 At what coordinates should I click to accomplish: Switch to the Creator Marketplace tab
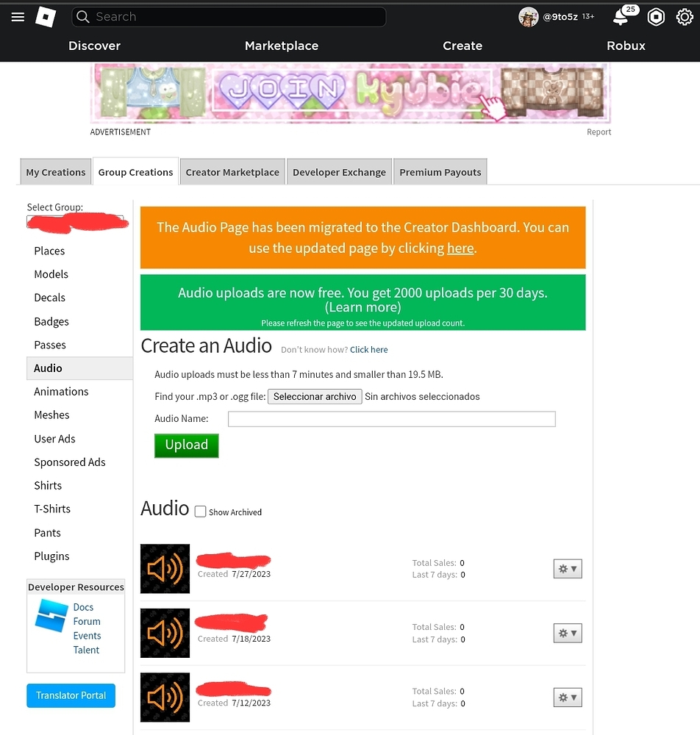coord(232,171)
